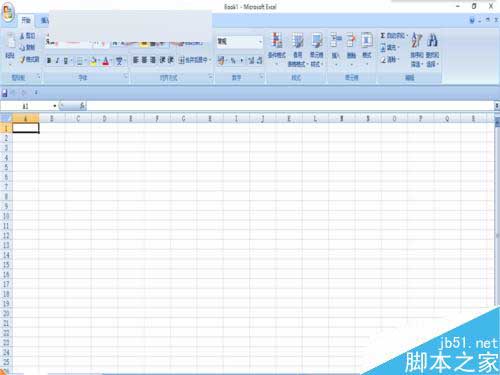Click the AutoSum sigma button

[393, 35]
